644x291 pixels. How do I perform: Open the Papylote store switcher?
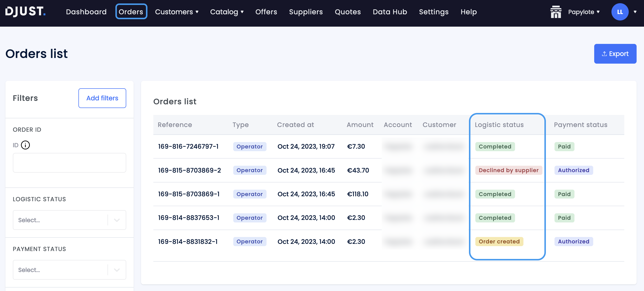point(584,12)
